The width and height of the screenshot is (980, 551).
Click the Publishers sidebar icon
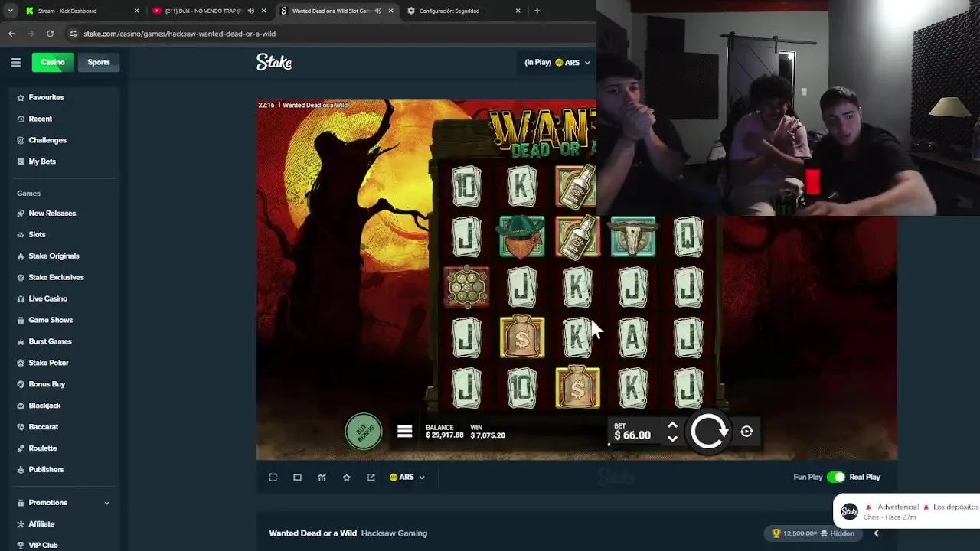21,470
